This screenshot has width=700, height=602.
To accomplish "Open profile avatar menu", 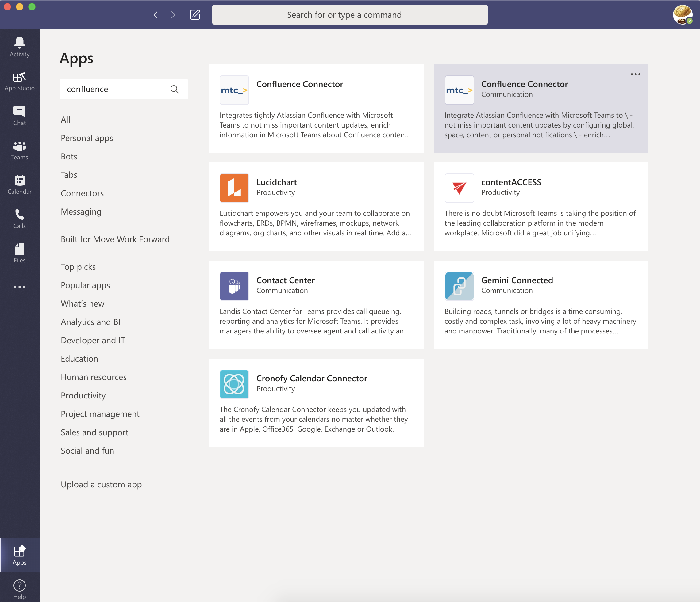I will 682,14.
